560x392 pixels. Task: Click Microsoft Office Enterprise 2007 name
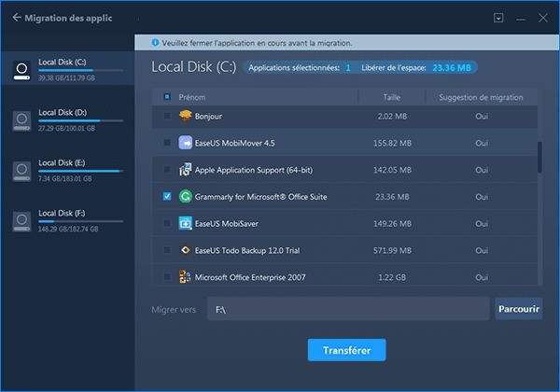tap(250, 277)
